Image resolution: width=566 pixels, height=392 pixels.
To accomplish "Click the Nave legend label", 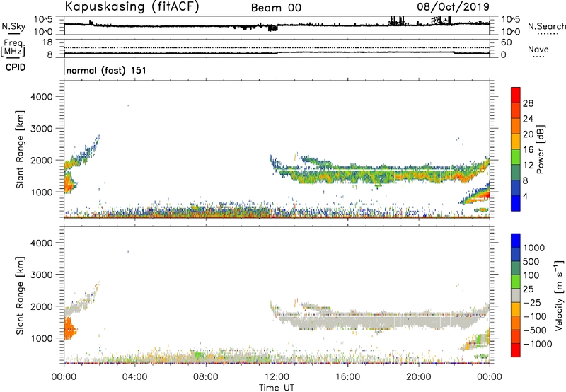I will click(x=538, y=50).
